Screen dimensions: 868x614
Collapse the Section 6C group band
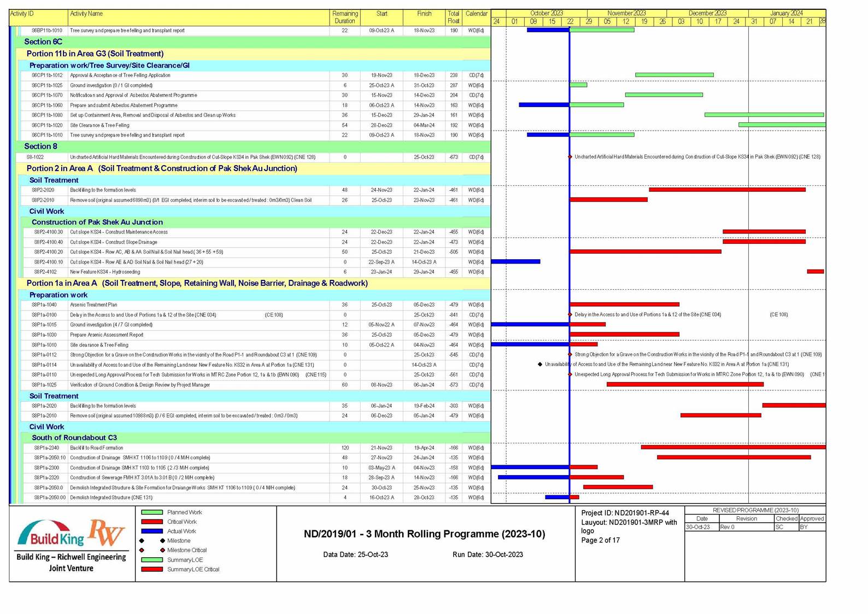pyautogui.click(x=43, y=42)
